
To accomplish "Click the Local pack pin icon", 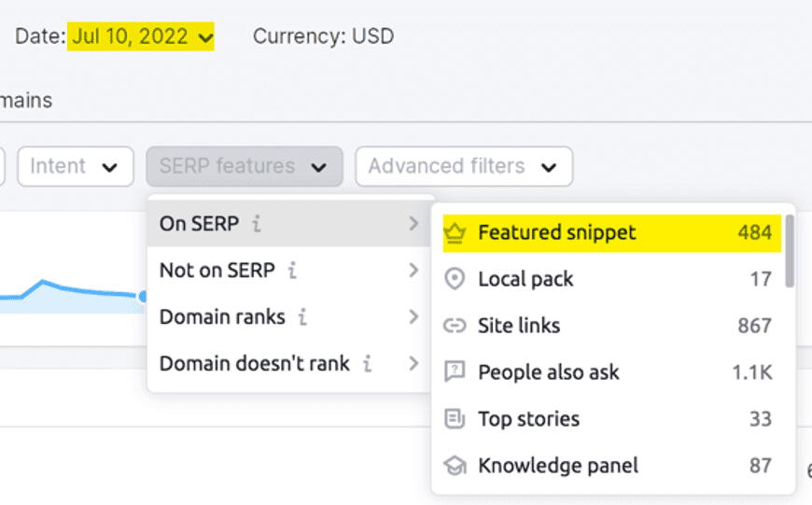I will click(x=455, y=279).
